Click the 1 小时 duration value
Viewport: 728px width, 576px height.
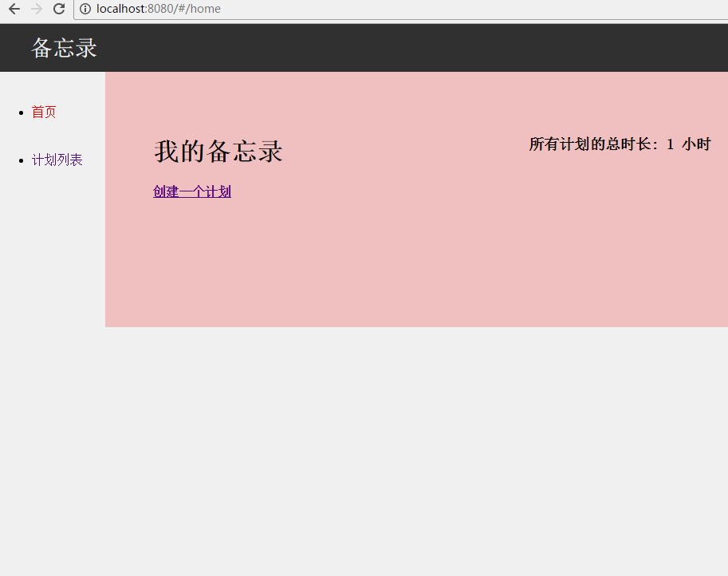coord(688,144)
